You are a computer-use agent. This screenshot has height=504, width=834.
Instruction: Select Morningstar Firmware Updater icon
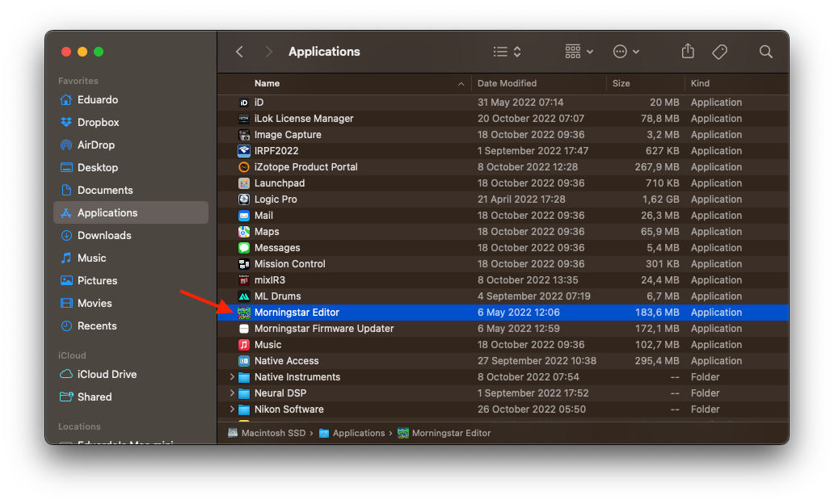tap(243, 329)
